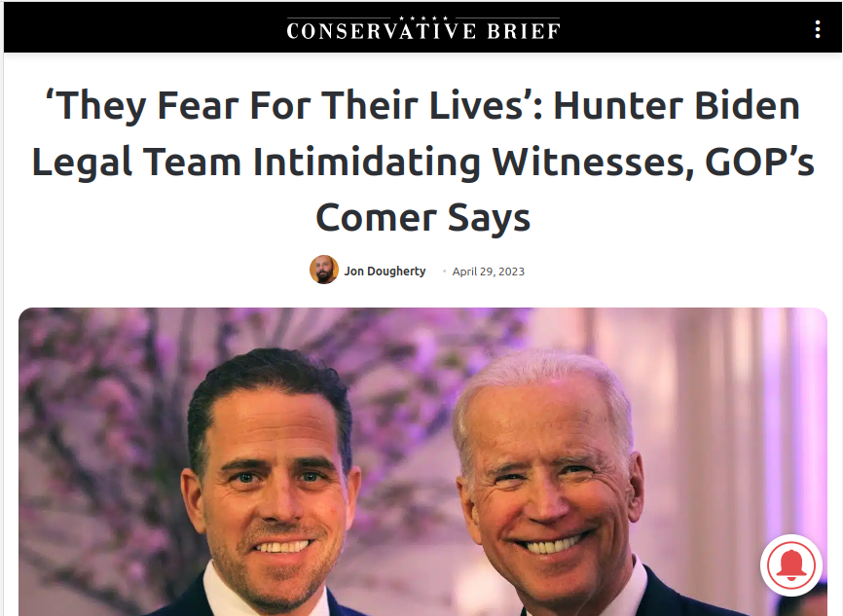Open the article's featured photo
This screenshot has width=843, height=616.
coord(422,461)
